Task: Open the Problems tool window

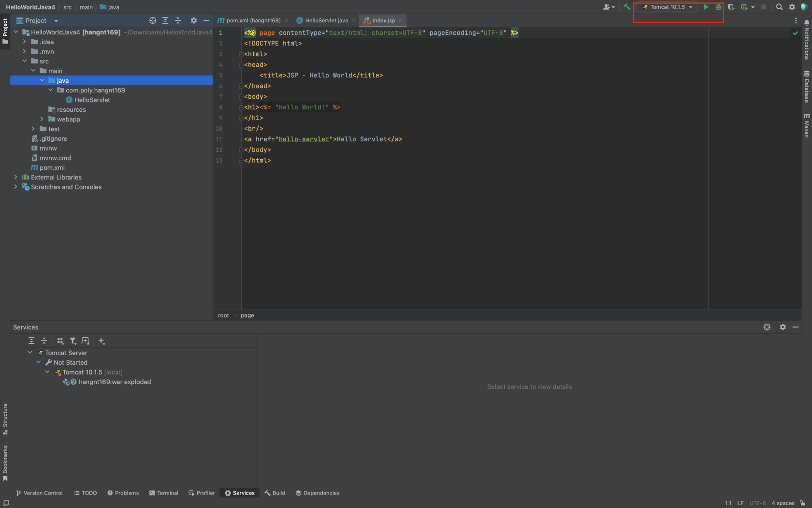Action: click(123, 493)
